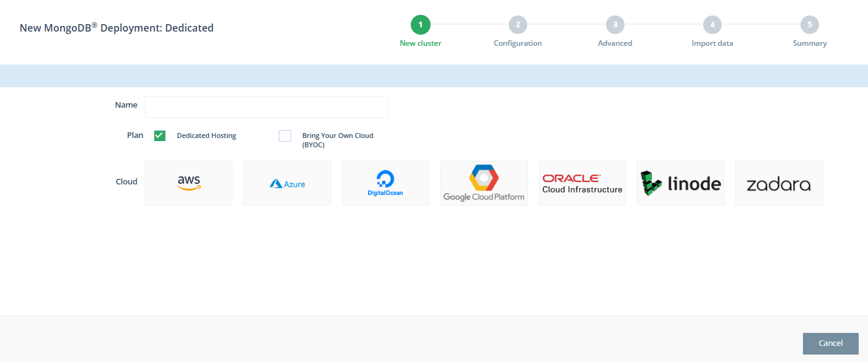Screen dimensions: 868x362
Task: Switch to step 4 Import data
Action: [712, 25]
